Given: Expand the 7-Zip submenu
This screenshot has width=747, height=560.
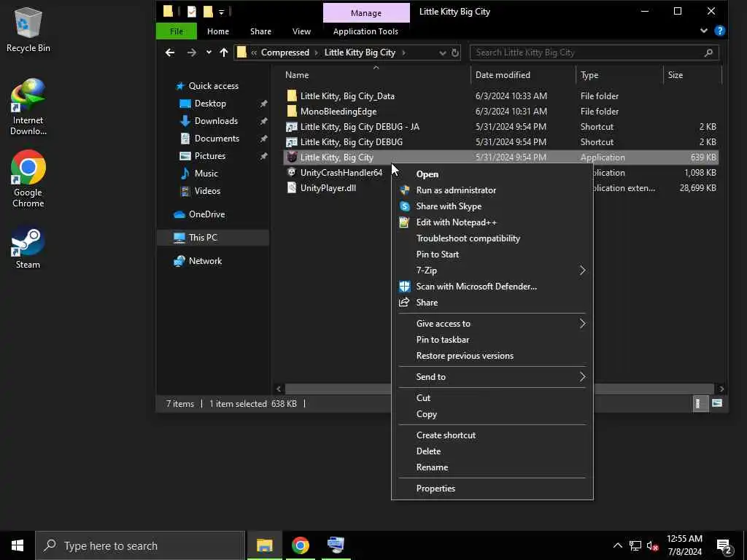Looking at the screenshot, I should 492,271.
